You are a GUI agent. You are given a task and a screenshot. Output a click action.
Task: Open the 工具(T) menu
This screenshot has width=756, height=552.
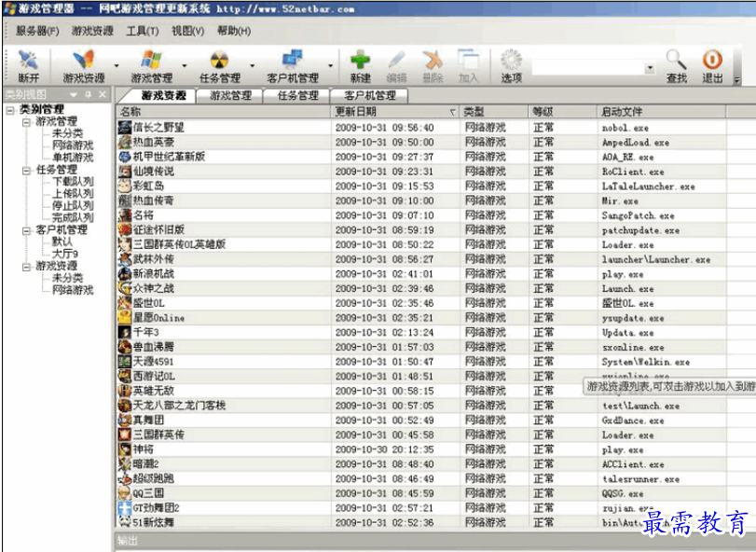click(143, 31)
